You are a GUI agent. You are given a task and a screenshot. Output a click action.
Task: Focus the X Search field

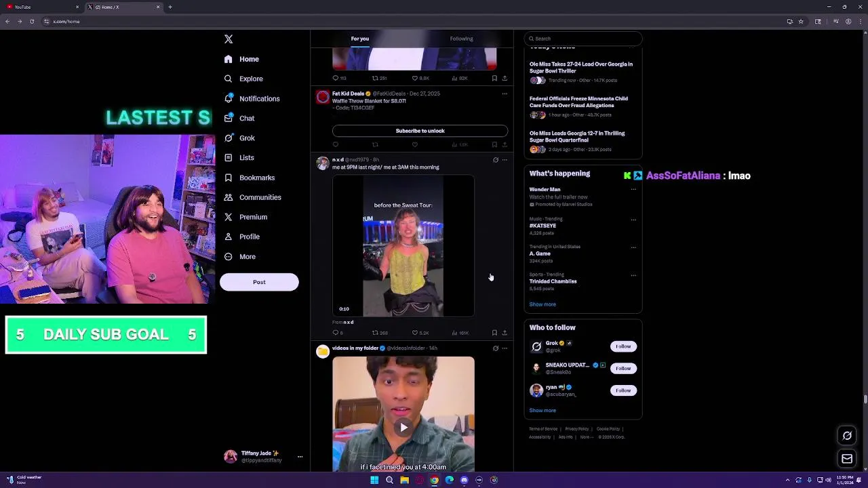[583, 39]
